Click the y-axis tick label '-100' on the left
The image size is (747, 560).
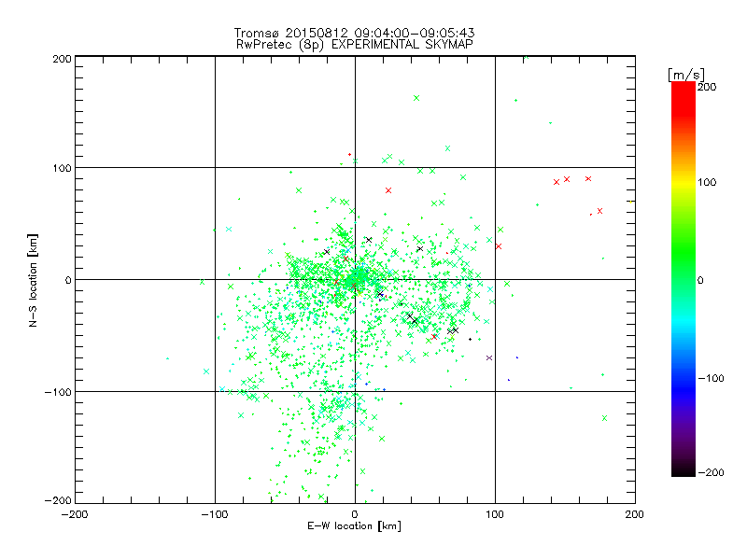tap(58, 392)
